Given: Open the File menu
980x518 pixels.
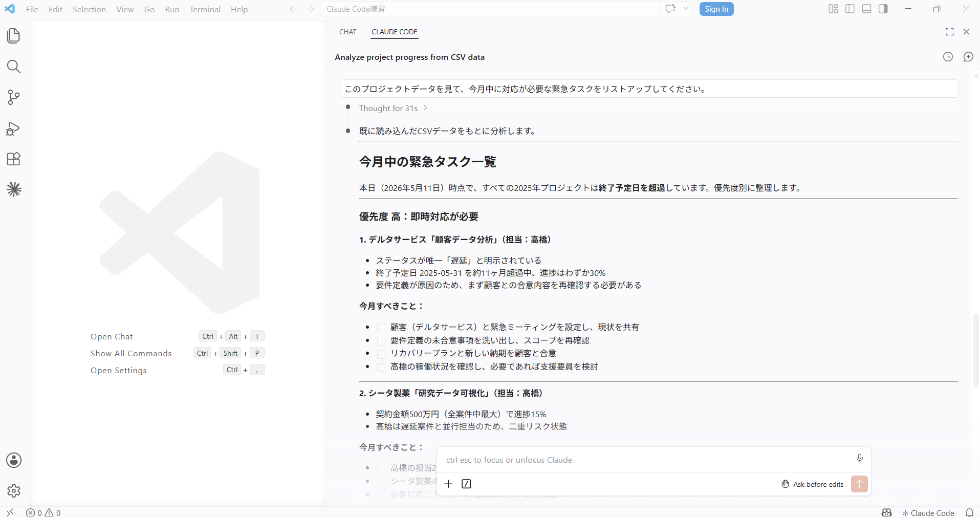Looking at the screenshot, I should 32,9.
